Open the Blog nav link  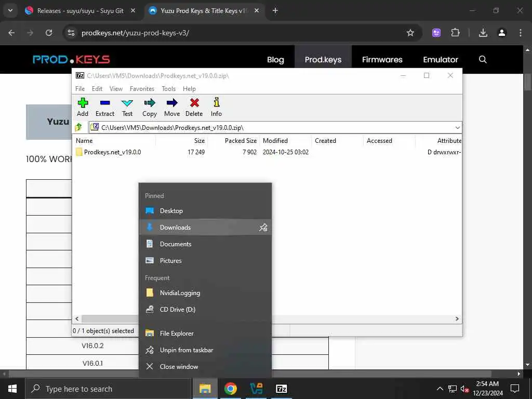point(275,60)
